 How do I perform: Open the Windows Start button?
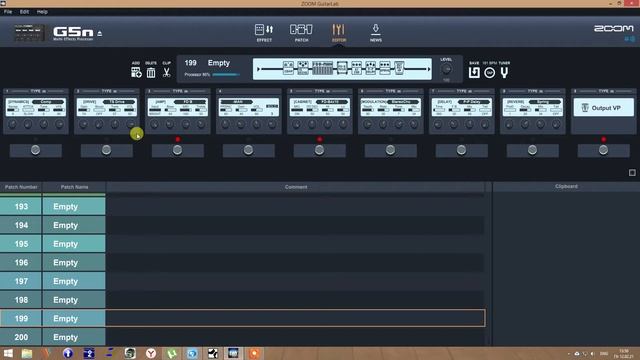(x=8, y=353)
